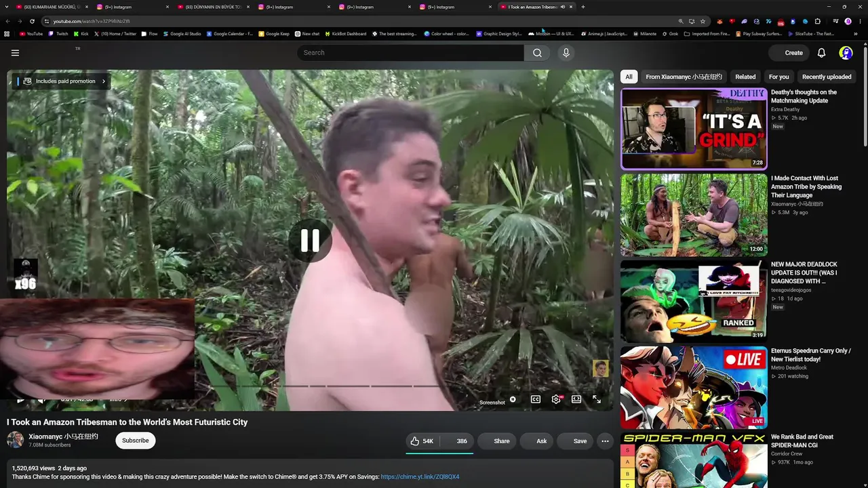The image size is (868, 488).
Task: Switch to the DÜNYANIN EN BÜYÜK browser tab
Action: click(214, 7)
